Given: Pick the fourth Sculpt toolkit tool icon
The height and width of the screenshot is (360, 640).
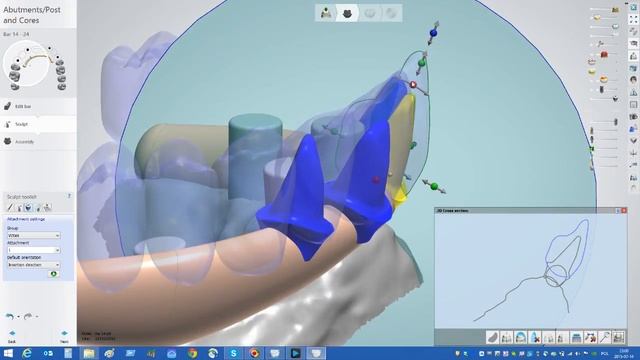Looking at the screenshot, I should 38,207.
